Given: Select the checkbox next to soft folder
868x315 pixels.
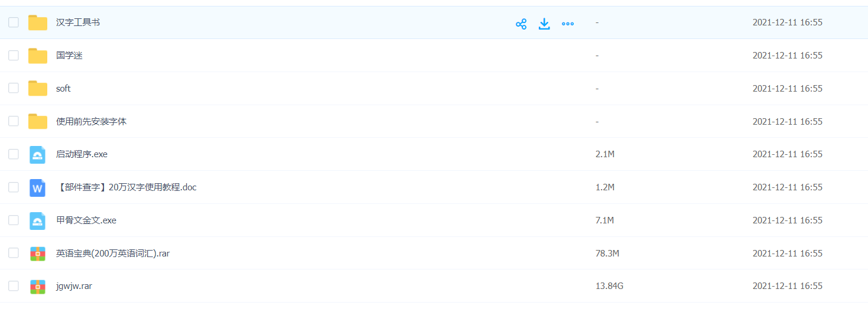Looking at the screenshot, I should coord(14,88).
